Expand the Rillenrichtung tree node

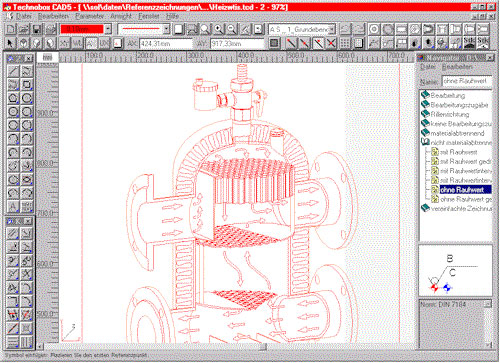[425, 114]
